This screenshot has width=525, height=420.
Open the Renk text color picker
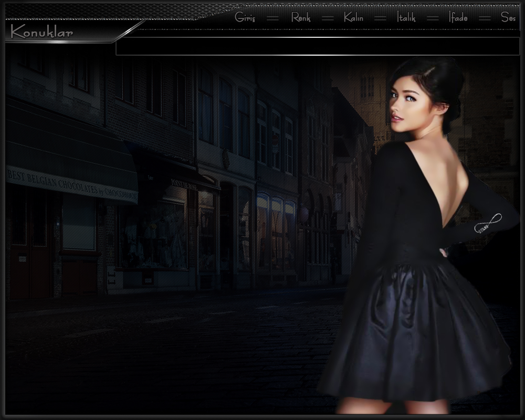click(x=301, y=17)
